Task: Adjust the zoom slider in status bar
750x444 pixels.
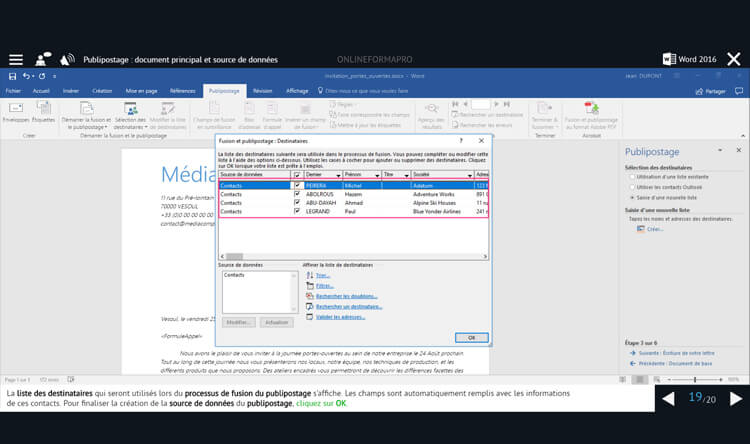Action: (x=695, y=379)
